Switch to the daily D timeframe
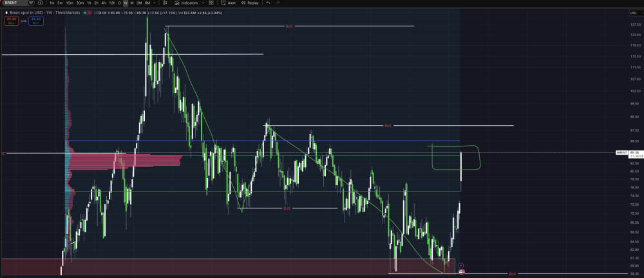The width and height of the screenshot is (644, 278). pyautogui.click(x=120, y=3)
